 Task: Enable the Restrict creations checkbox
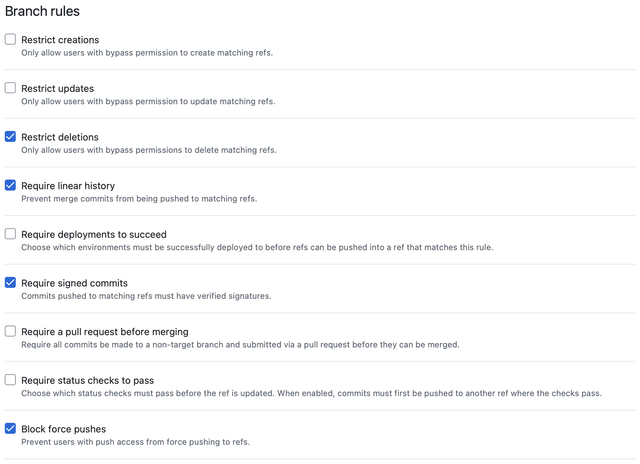click(x=10, y=39)
